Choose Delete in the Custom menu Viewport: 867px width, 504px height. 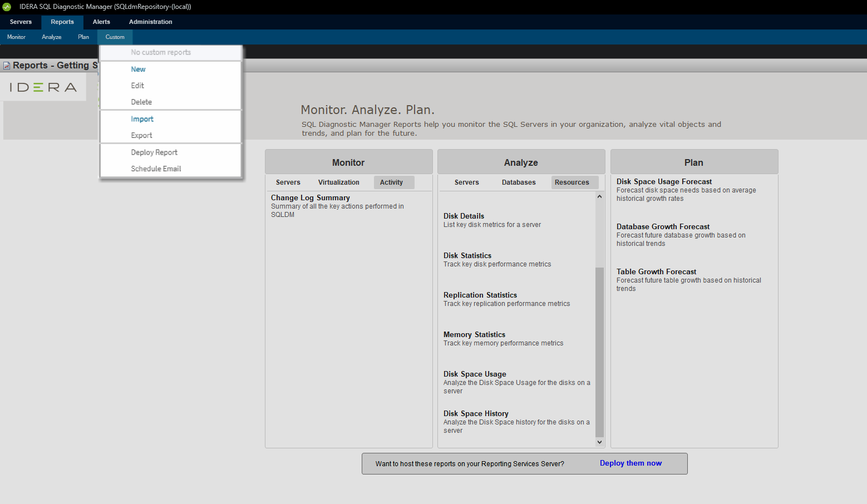tap(171, 102)
